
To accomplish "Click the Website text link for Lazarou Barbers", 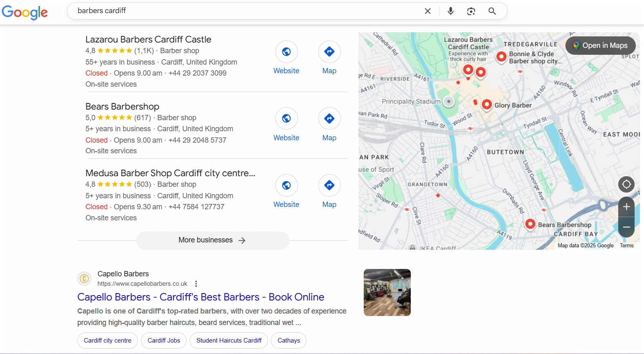I will tap(286, 71).
